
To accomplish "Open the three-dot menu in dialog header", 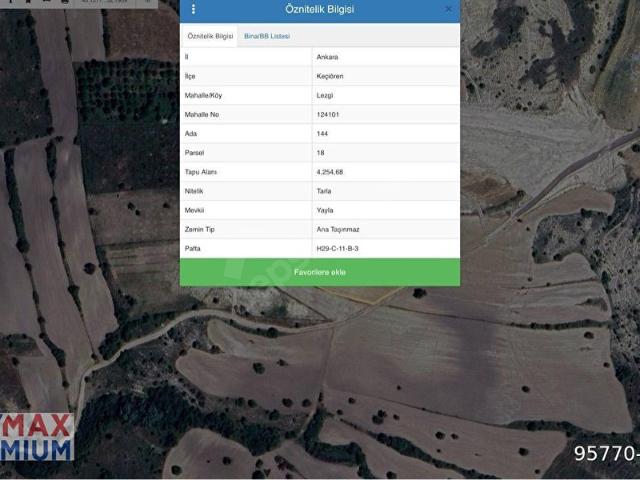I will coord(193,10).
